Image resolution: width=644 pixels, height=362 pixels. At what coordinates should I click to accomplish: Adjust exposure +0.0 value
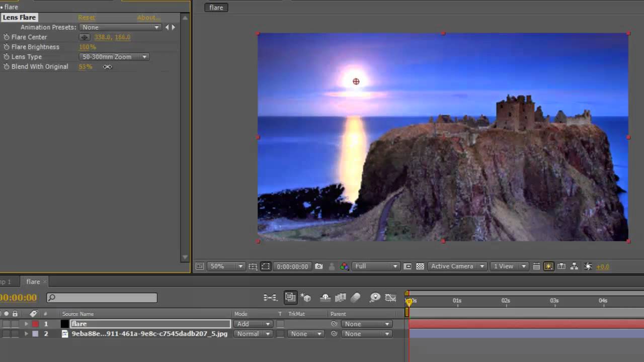[603, 267]
